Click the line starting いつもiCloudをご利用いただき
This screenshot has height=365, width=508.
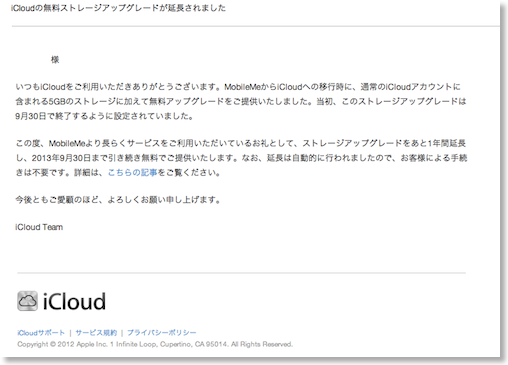(238, 87)
